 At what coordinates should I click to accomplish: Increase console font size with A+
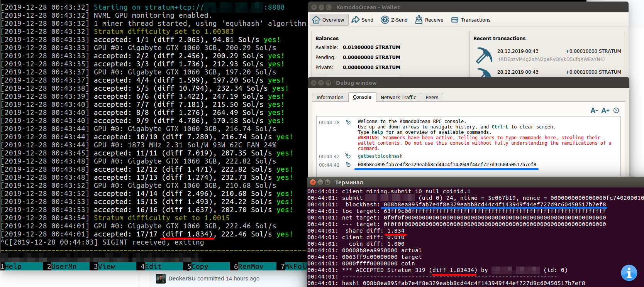605,111
